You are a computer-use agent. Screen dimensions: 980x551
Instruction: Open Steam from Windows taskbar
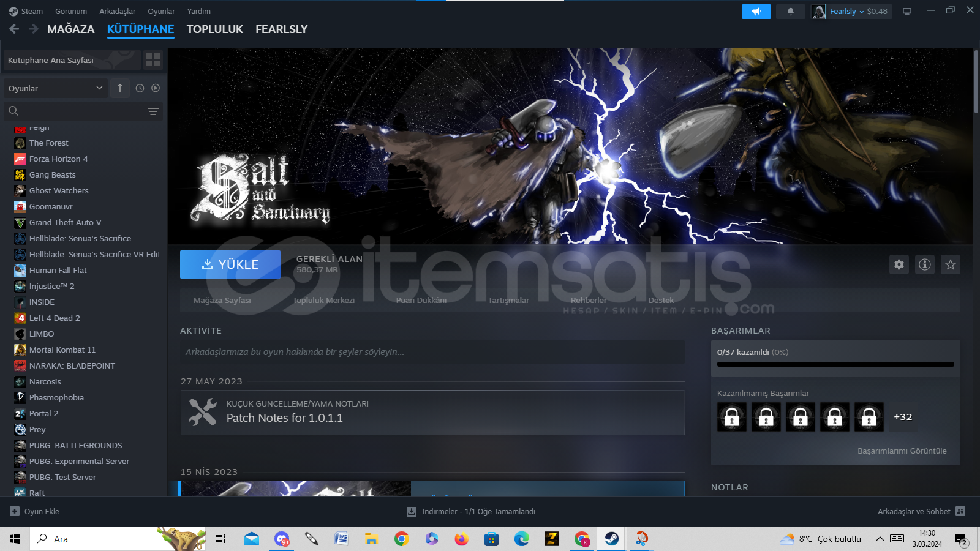click(611, 539)
